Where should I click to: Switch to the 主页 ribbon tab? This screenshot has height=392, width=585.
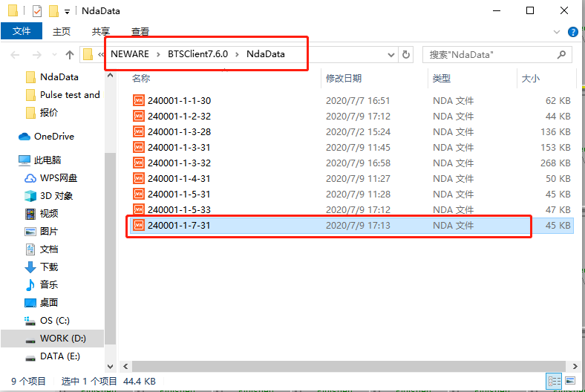(x=62, y=32)
